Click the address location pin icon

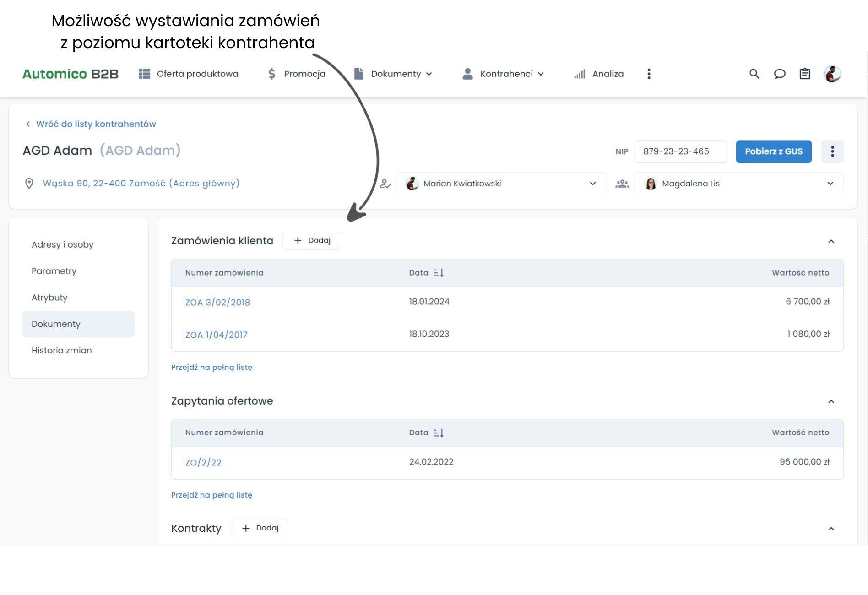(x=29, y=184)
